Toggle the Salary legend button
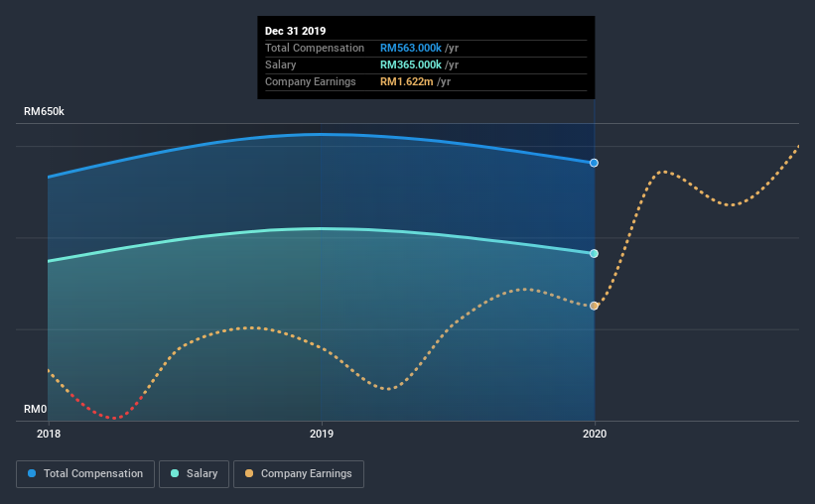Image resolution: width=815 pixels, height=504 pixels. pyautogui.click(x=194, y=474)
